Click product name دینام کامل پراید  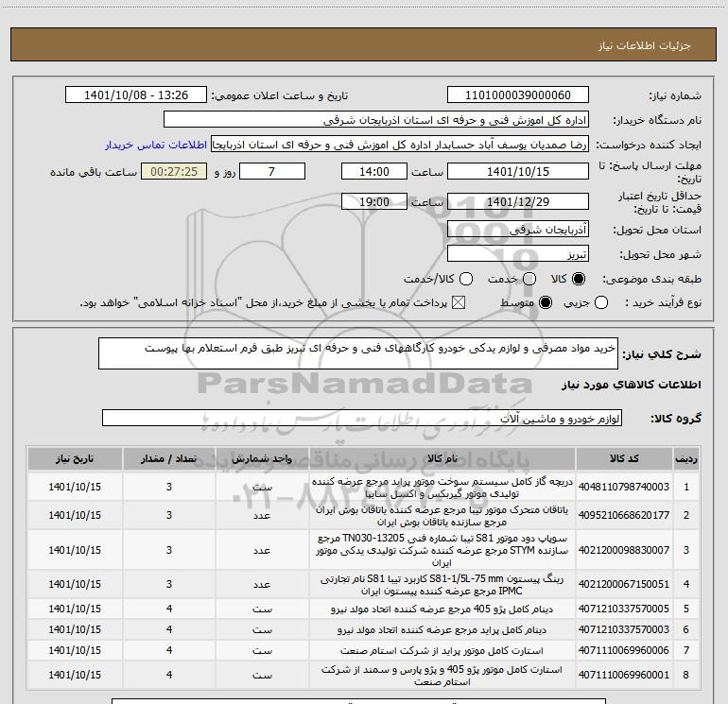point(442,629)
